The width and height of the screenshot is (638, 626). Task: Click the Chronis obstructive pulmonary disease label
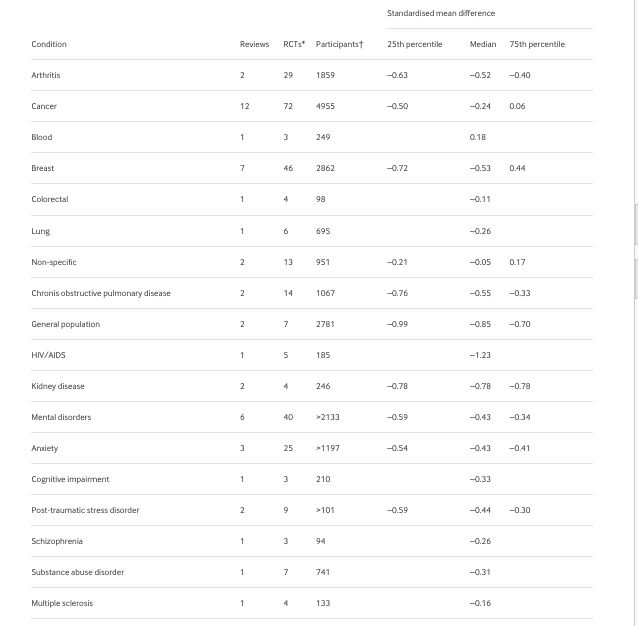point(101,293)
